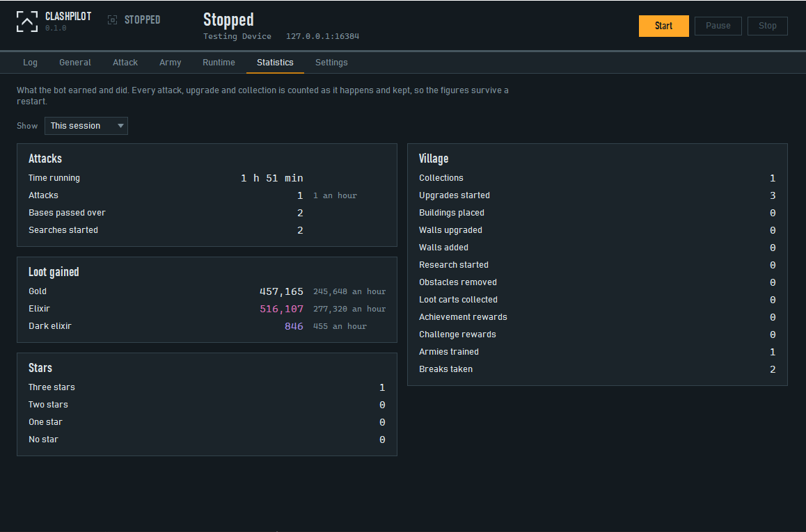Open the Log tab
The width and height of the screenshot is (806, 532).
point(31,63)
